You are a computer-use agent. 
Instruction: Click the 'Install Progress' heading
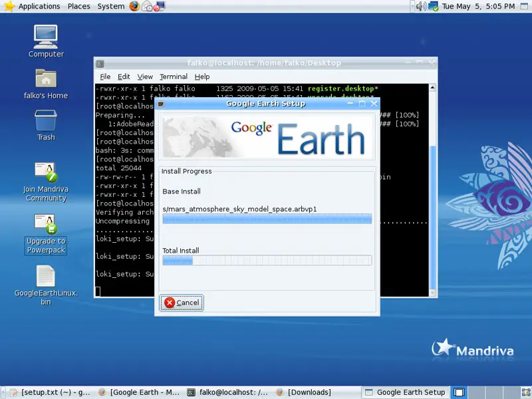[187, 172]
